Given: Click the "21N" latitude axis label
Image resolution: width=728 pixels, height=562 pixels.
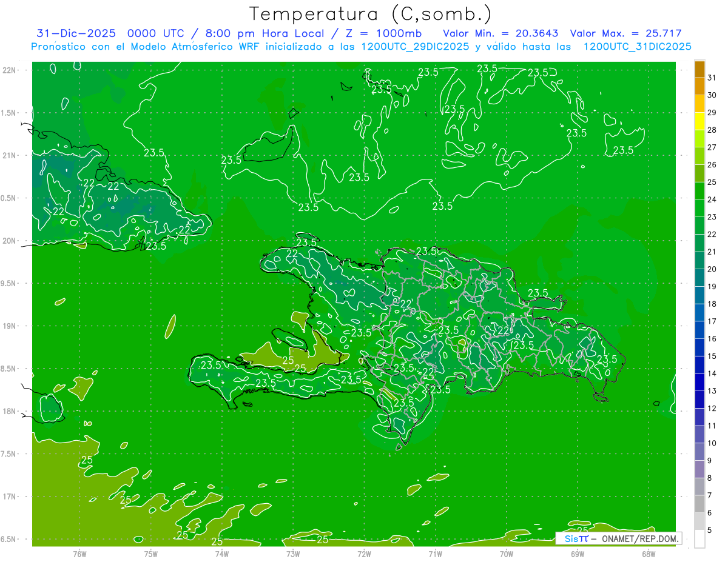Looking at the screenshot, I should (9, 156).
